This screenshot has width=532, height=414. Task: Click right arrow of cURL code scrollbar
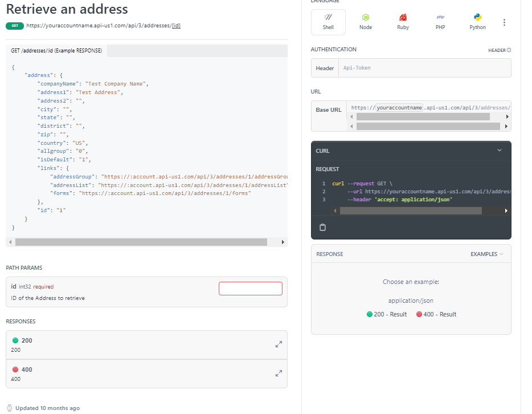click(x=506, y=211)
